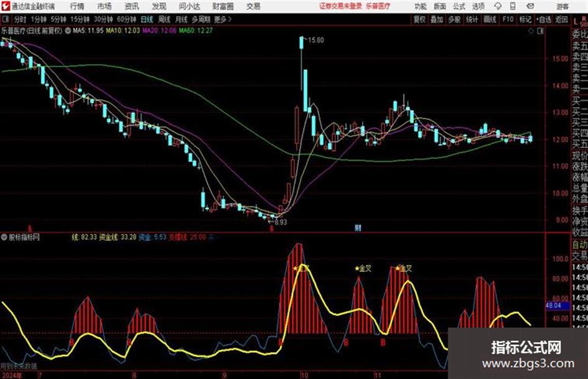Click the 通达信 red logo icon

[5, 6]
